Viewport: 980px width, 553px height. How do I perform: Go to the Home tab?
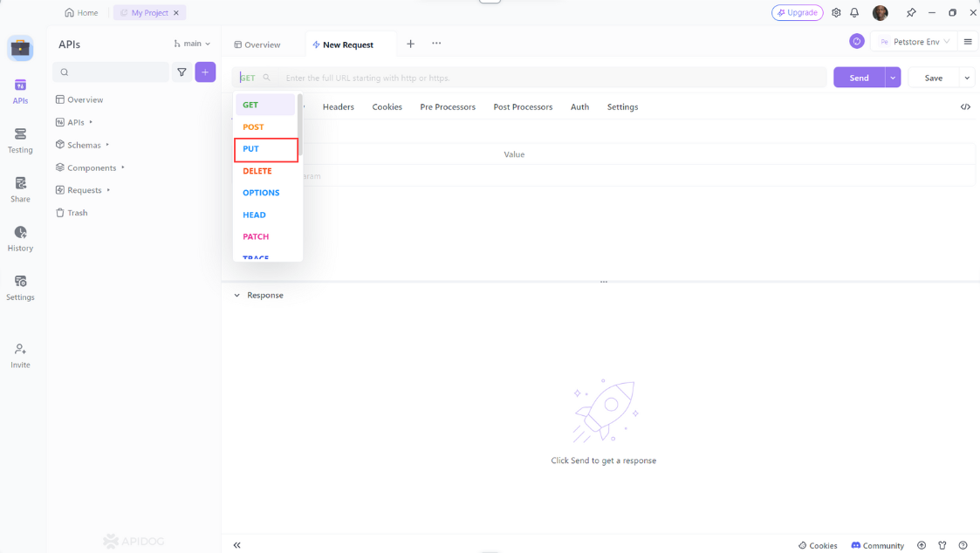point(82,12)
